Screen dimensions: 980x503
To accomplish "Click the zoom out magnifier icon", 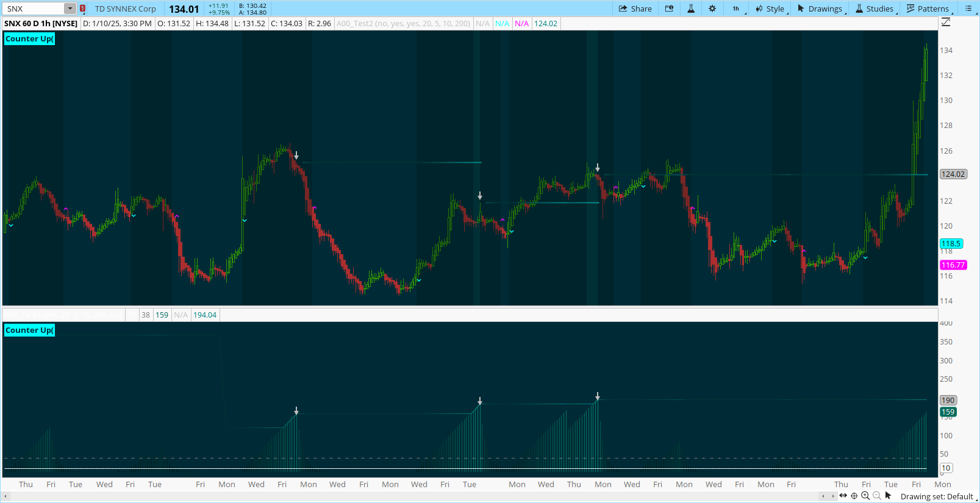I will click(877, 496).
